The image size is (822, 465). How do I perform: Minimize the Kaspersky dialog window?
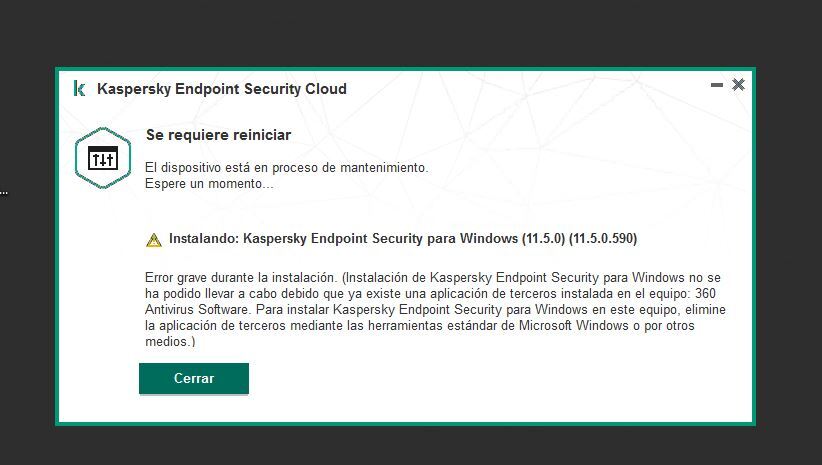(717, 84)
